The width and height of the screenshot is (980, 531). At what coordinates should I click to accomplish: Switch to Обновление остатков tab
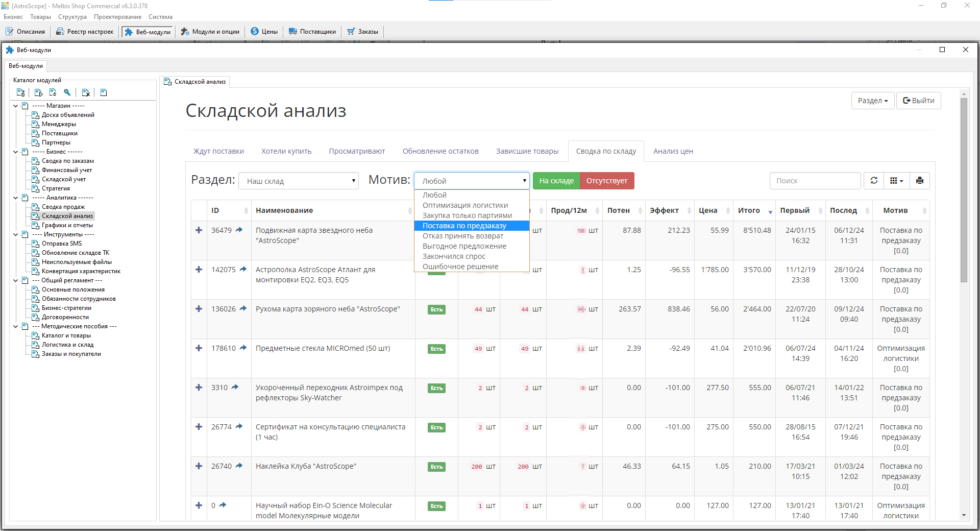(440, 151)
